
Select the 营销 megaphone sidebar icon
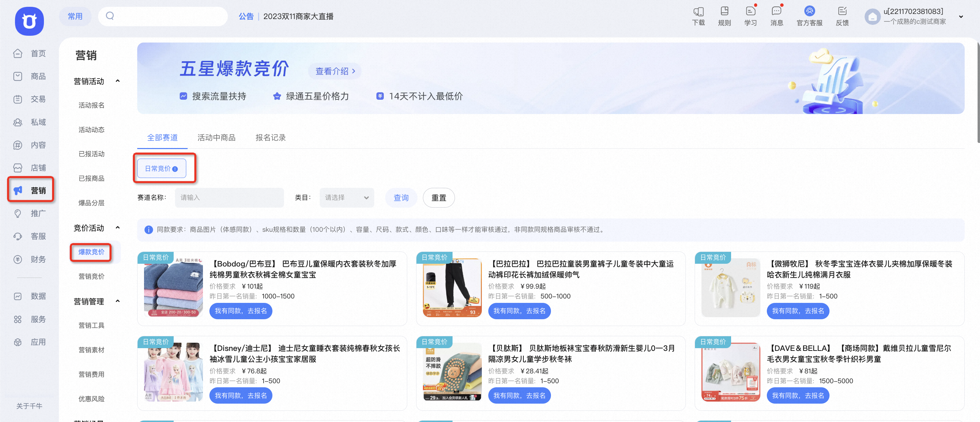pyautogui.click(x=18, y=191)
